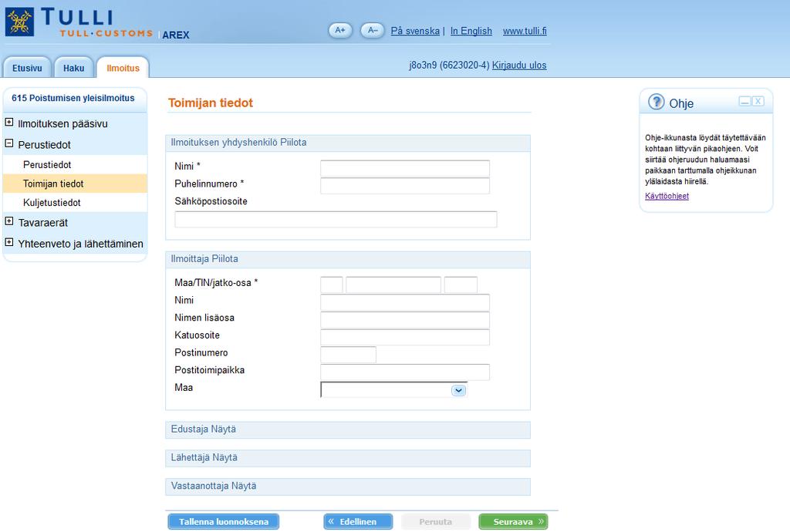Focus the Maa code field of Maa/TIN
The width and height of the screenshot is (790, 532).
(332, 285)
